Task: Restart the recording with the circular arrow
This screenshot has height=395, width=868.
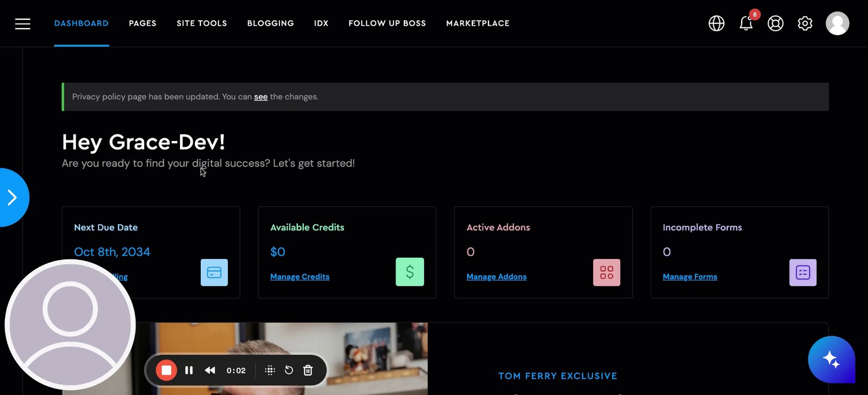Action: (x=289, y=370)
